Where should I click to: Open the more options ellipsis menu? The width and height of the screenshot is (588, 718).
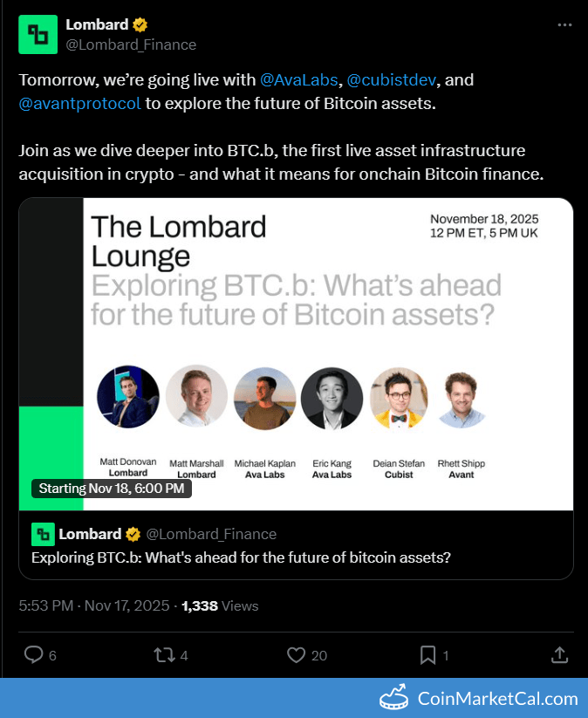(564, 25)
